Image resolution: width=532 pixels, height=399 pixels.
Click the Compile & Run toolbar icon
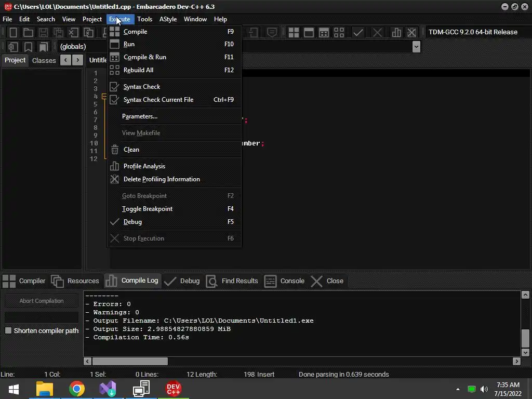coord(324,32)
